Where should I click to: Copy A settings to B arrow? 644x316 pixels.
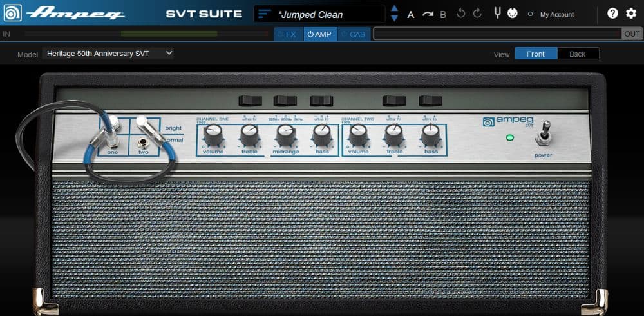coord(428,15)
